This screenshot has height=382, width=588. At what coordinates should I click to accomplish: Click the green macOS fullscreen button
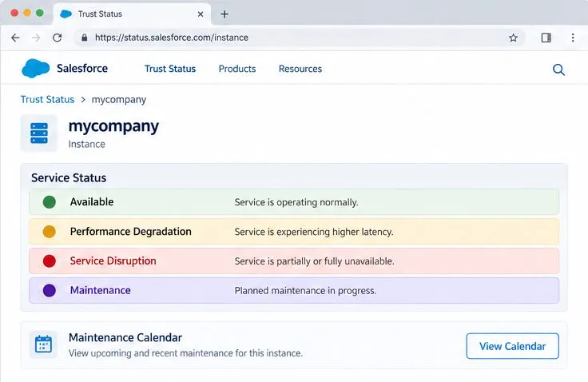[x=39, y=13]
